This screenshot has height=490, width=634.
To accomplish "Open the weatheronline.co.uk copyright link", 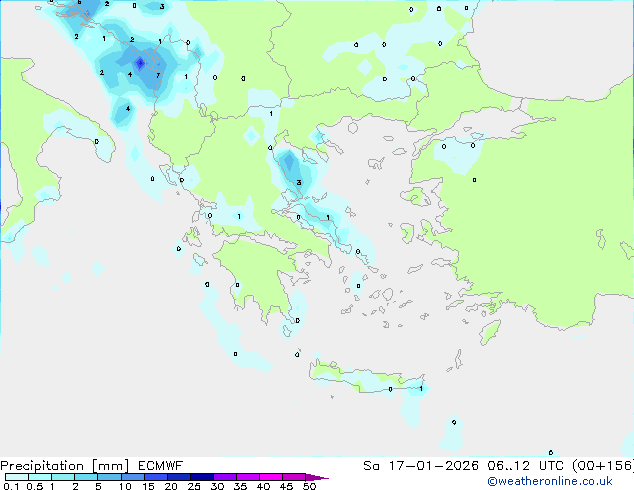I will [x=550, y=481].
